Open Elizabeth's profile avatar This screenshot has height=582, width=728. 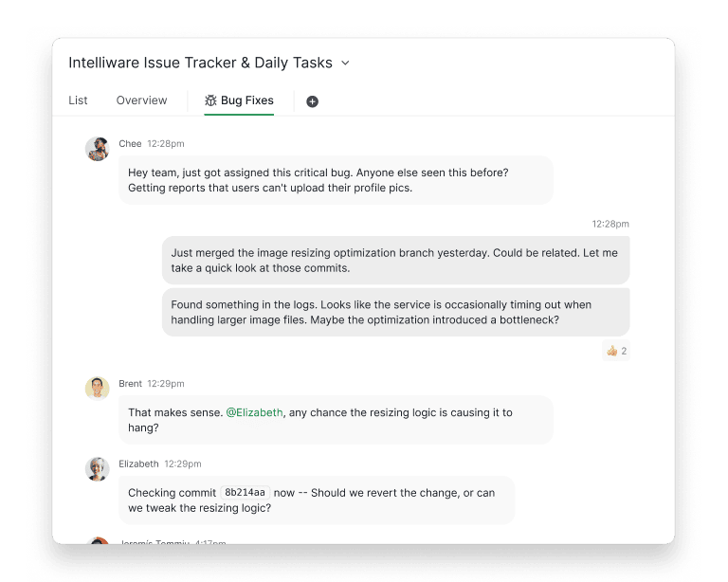pyautogui.click(x=98, y=468)
